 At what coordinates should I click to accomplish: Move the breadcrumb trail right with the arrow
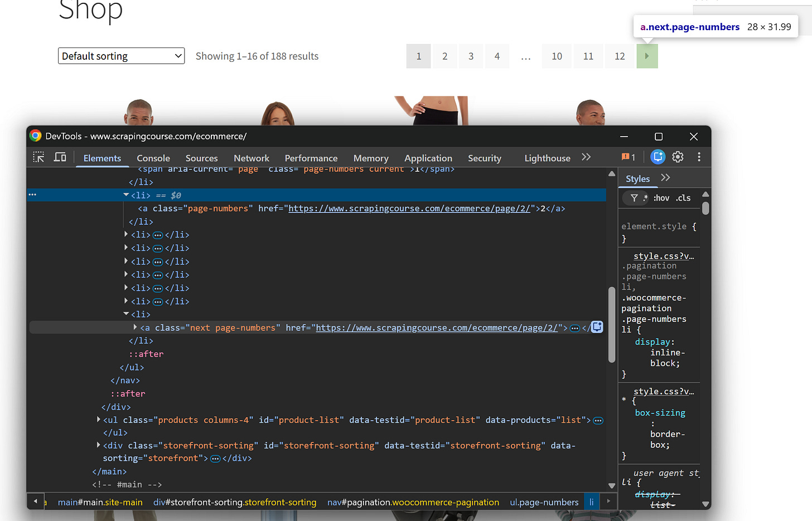pos(608,501)
